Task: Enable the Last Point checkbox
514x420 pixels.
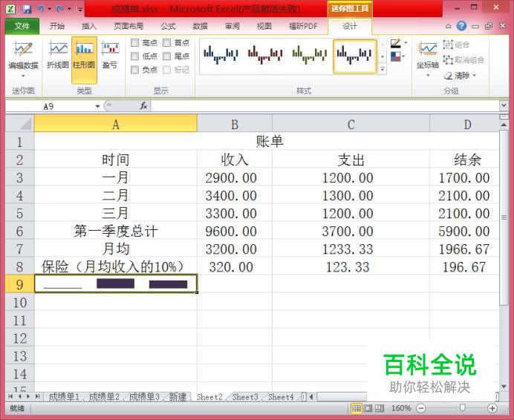Action: coord(167,56)
